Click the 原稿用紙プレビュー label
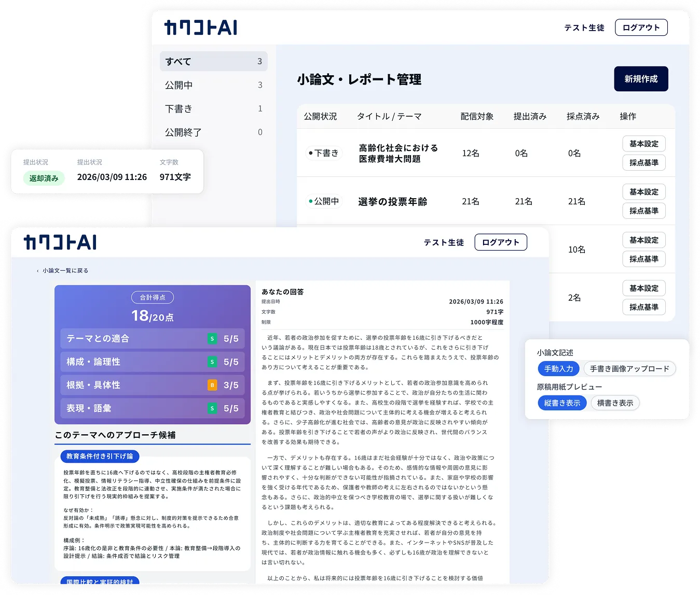 pyautogui.click(x=569, y=386)
